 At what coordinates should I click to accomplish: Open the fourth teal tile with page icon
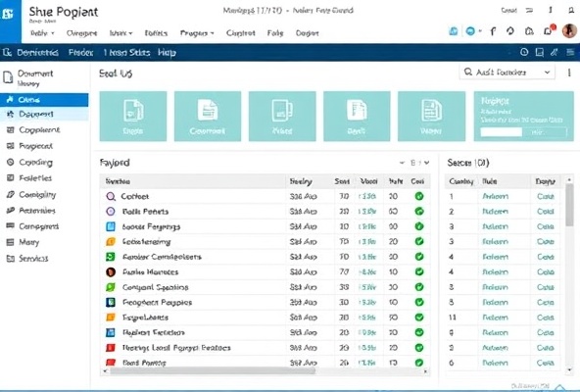[x=357, y=117]
